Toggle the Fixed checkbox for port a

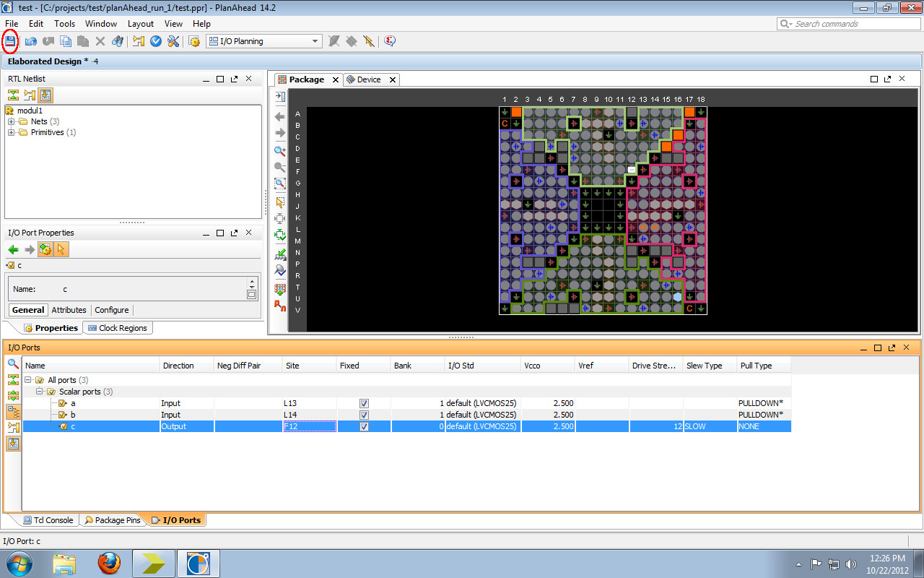364,403
